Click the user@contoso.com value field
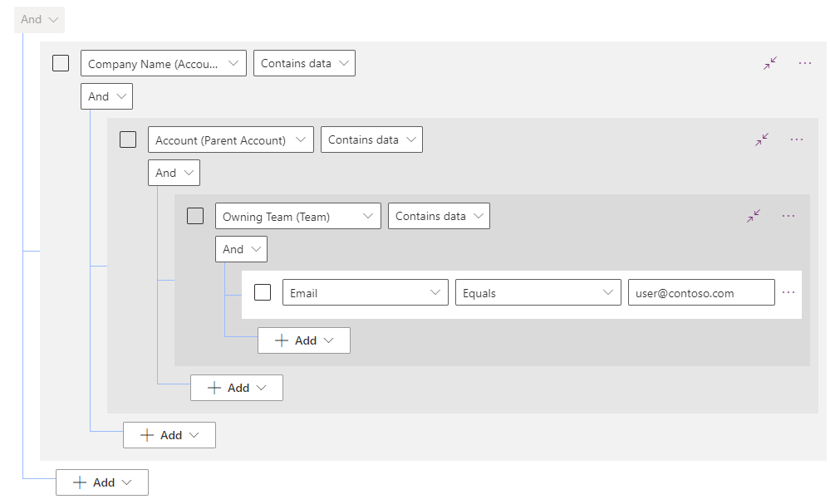830x504 pixels. coord(700,291)
